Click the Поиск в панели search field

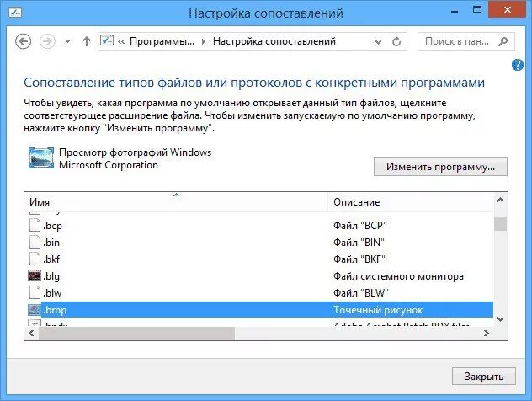tap(466, 41)
